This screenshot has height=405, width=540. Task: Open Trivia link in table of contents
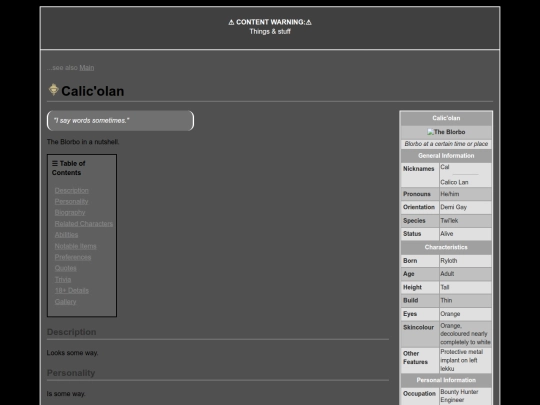[x=63, y=280]
